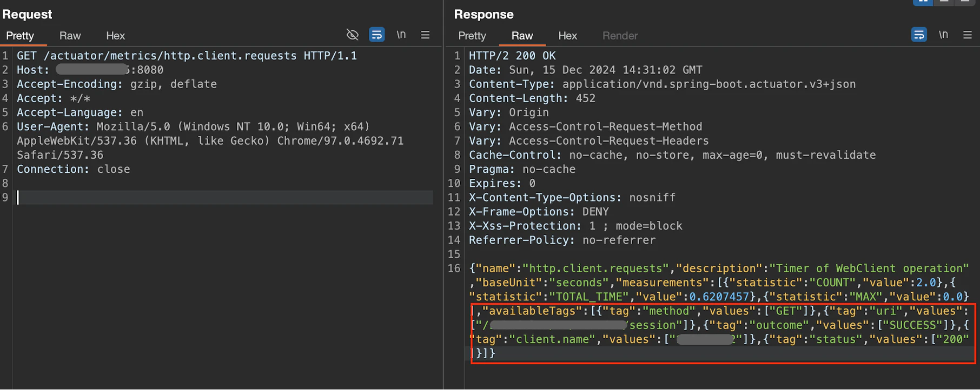Viewport: 980px width, 390px height.
Task: Switch to the rightmost layout icon
Action: (965, 2)
